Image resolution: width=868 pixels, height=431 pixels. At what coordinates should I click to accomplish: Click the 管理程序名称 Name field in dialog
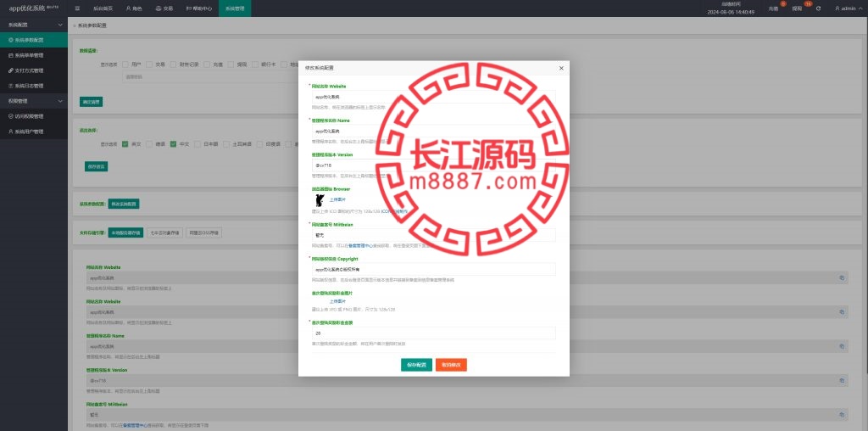tap(433, 131)
